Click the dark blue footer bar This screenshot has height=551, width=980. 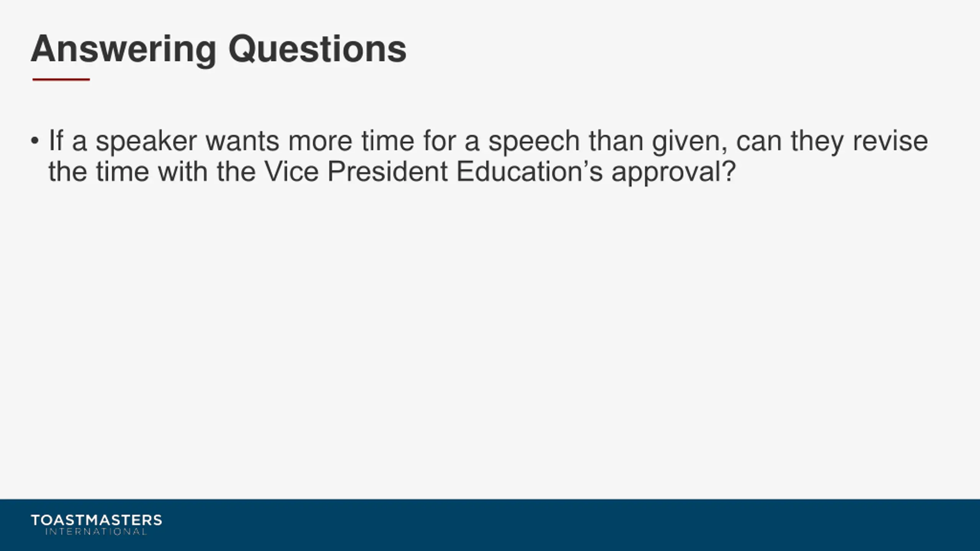[536, 525]
